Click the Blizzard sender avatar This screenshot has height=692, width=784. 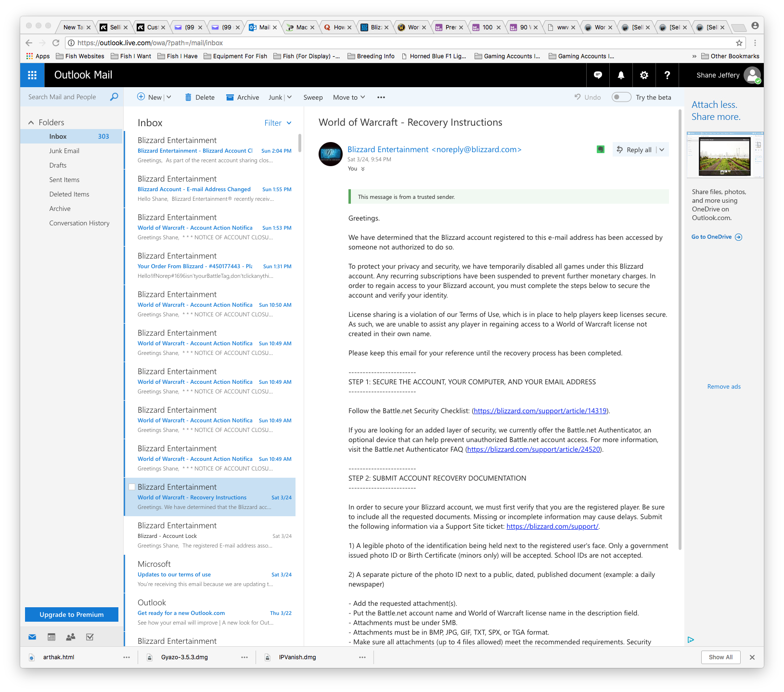331,154
